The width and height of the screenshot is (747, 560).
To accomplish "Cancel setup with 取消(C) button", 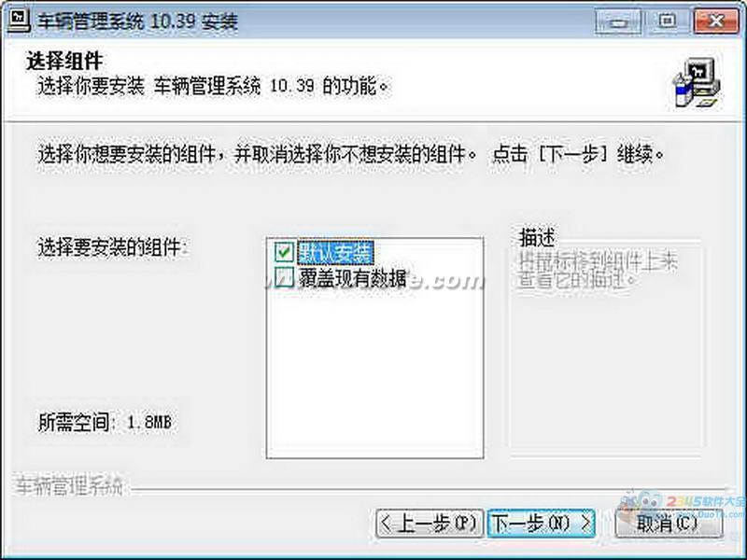I will point(669,524).
